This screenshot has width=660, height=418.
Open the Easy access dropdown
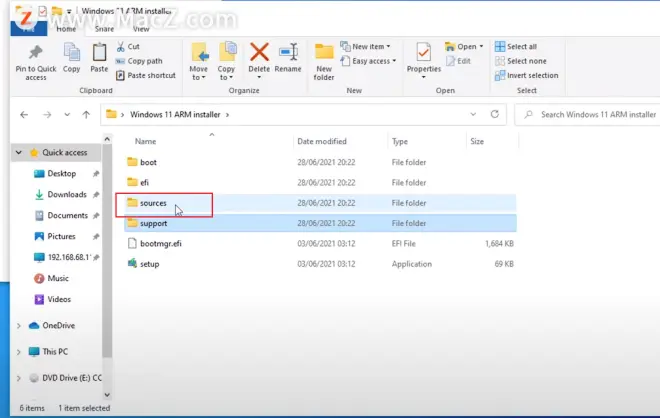pos(368,61)
